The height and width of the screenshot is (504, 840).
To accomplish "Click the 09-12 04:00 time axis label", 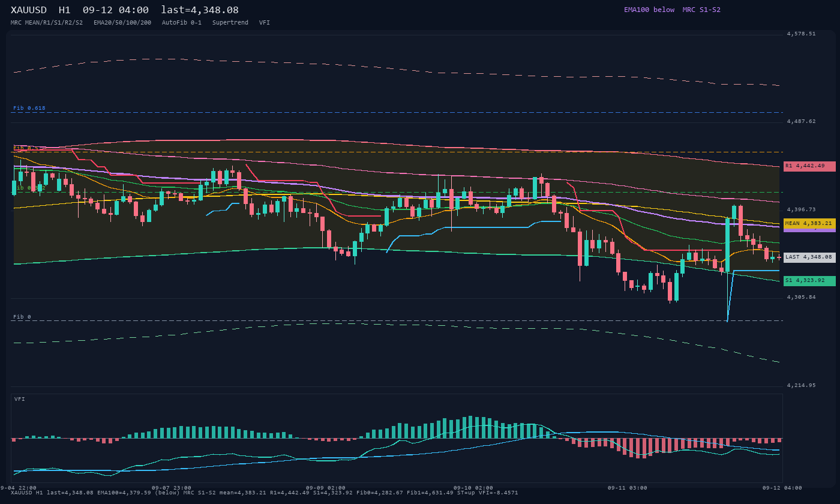I will click(782, 488).
